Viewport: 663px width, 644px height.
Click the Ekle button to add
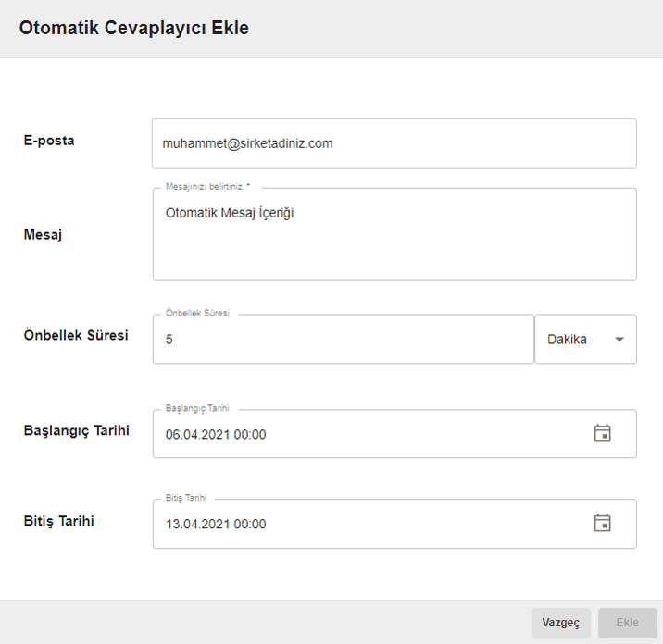[628, 623]
